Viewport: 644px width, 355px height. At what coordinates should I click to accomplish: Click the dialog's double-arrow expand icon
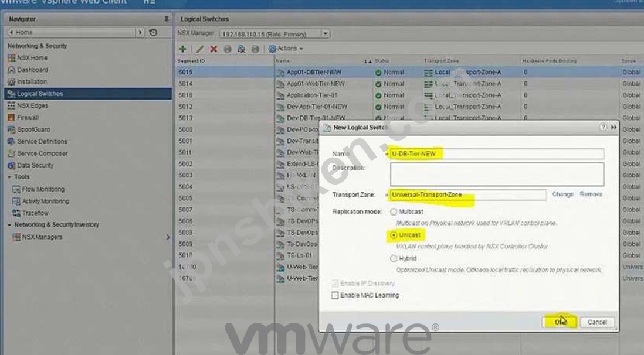tap(614, 127)
